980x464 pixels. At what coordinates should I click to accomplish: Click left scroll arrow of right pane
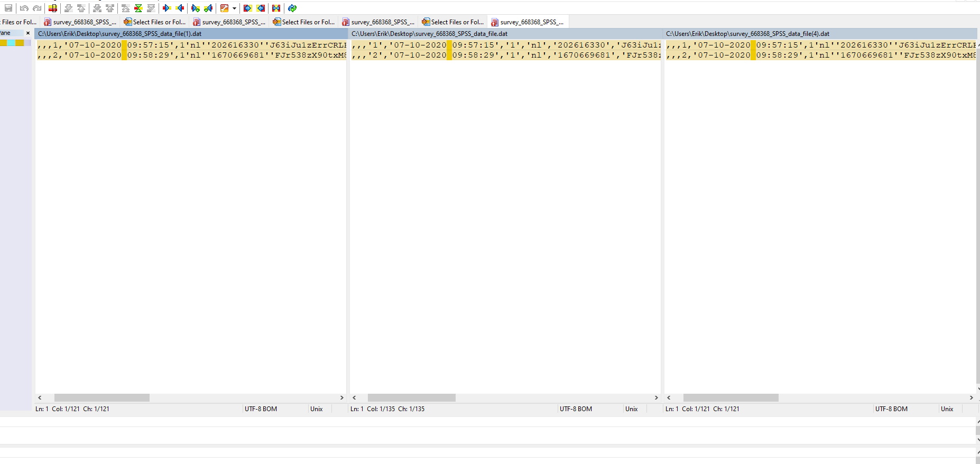[x=669, y=397]
